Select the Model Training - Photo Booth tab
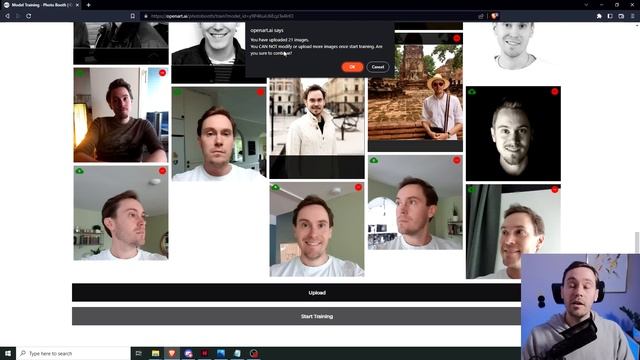Screen dimensions: 640x360 coord(41,5)
